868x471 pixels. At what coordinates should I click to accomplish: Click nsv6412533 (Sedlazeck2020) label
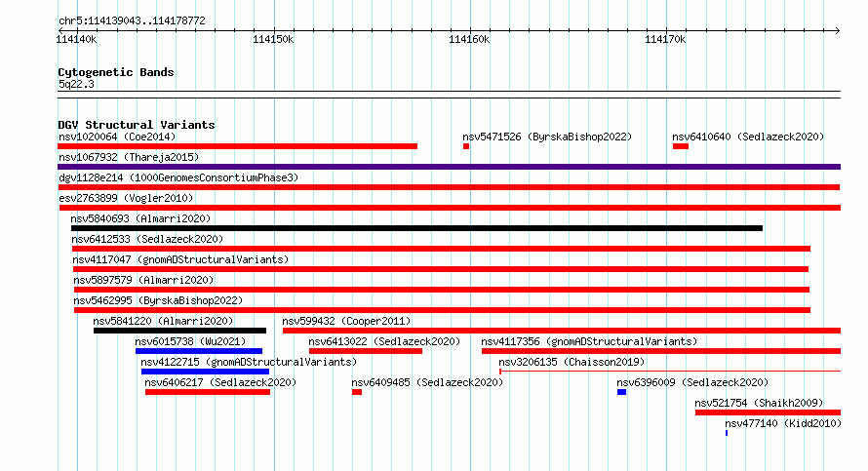[147, 239]
